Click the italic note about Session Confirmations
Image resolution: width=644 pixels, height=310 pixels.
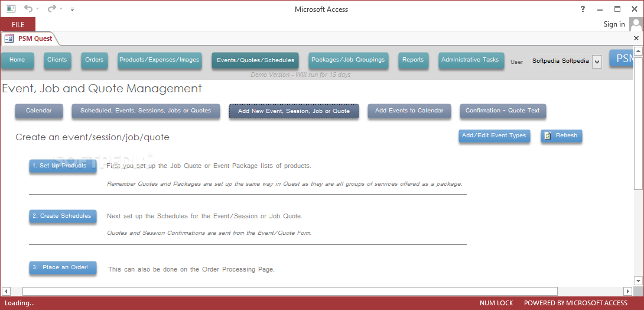point(210,233)
